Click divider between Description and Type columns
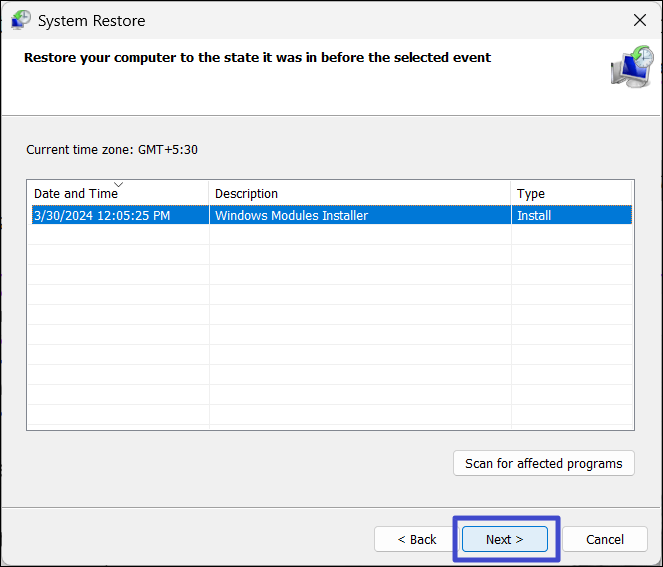 pos(511,194)
